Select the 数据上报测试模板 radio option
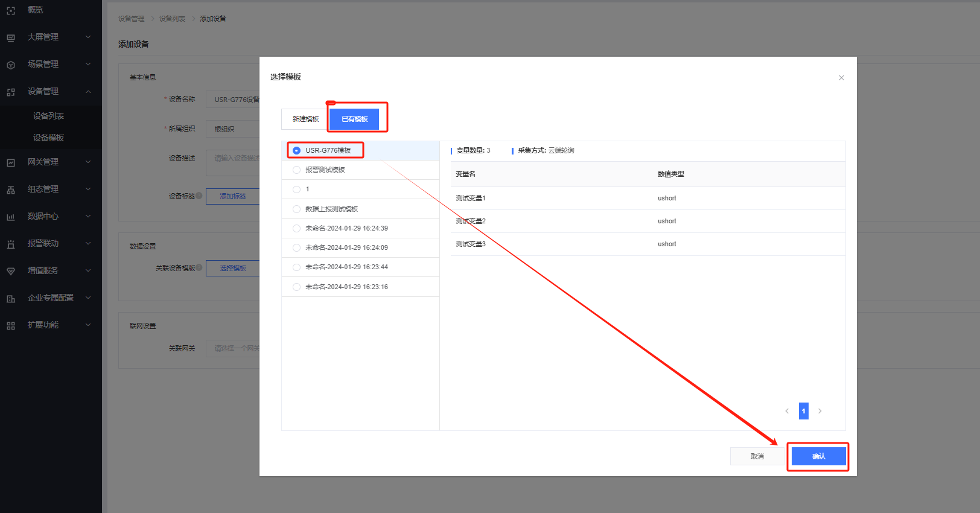The width and height of the screenshot is (980, 513). [296, 209]
